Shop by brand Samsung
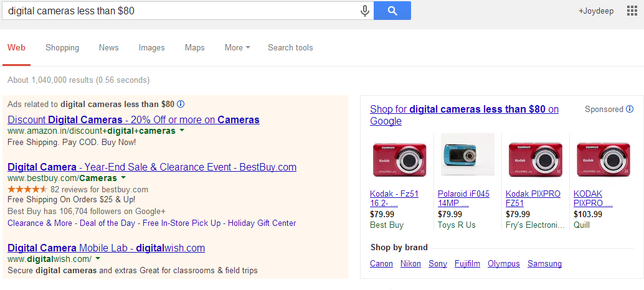Viewport: 644px width, 290px height. 544,263
